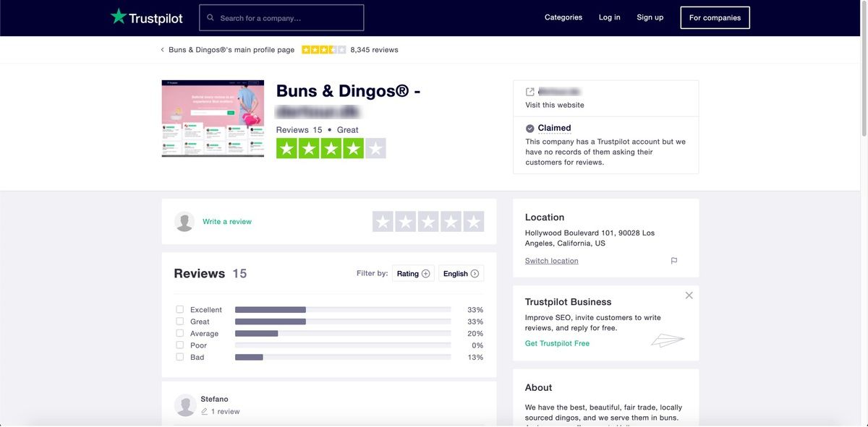
Task: Click the For companies button
Action: pos(715,17)
